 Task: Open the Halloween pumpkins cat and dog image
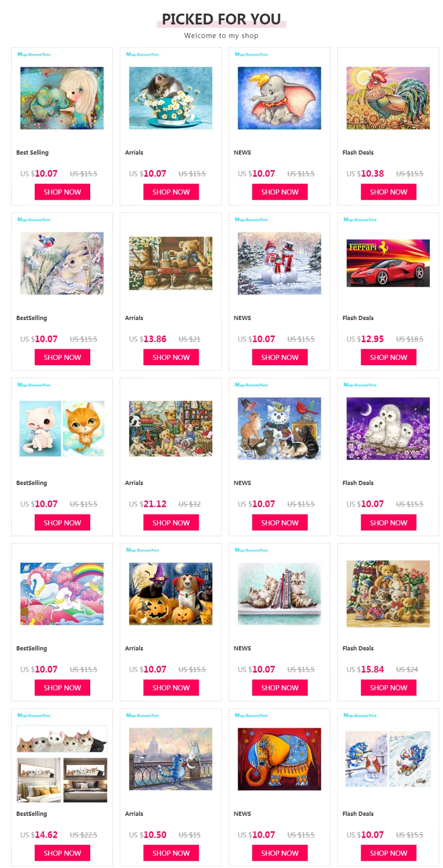(x=171, y=594)
